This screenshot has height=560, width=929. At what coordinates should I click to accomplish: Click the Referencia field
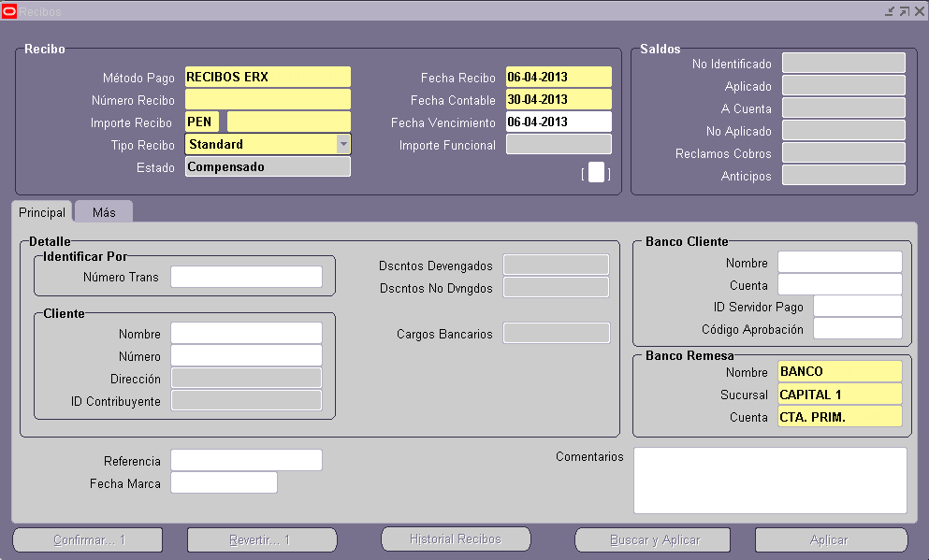click(x=246, y=459)
